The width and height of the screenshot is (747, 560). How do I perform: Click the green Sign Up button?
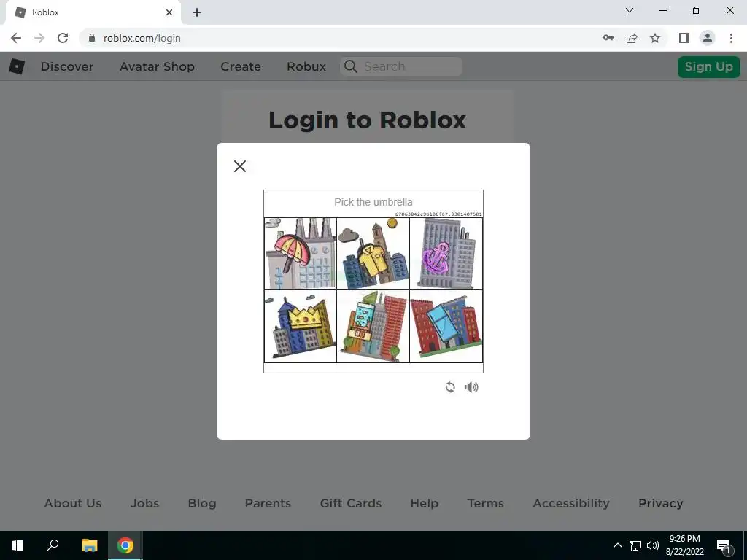pos(709,66)
